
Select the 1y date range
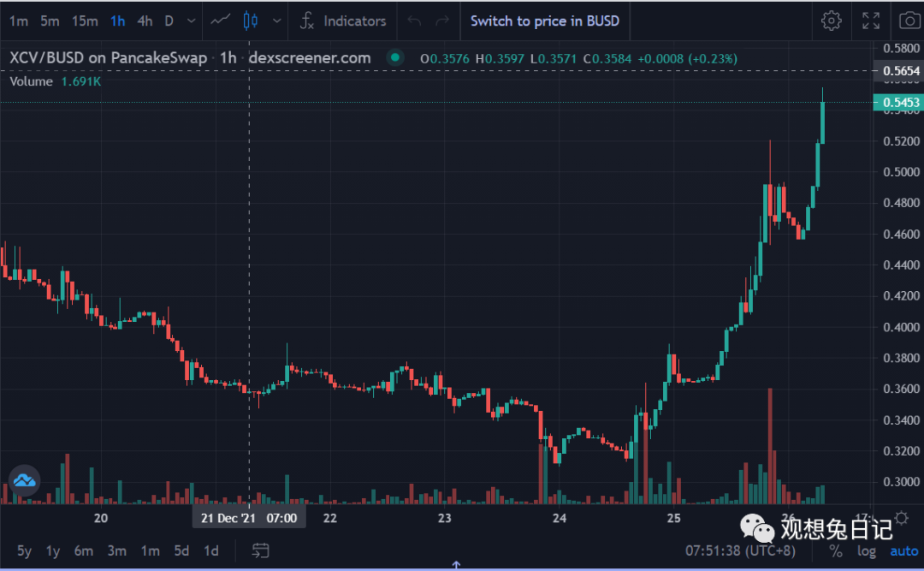click(53, 551)
